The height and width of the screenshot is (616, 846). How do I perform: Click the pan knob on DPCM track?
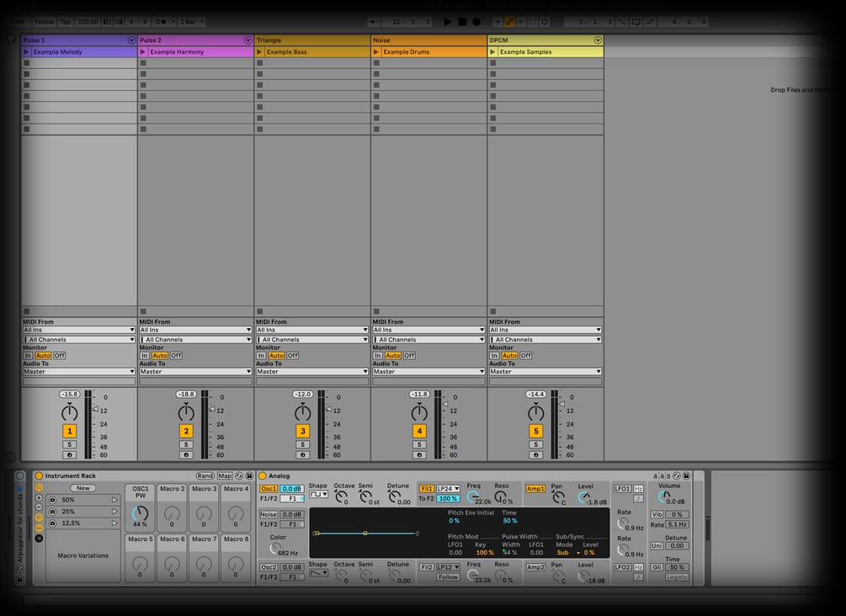click(x=535, y=412)
